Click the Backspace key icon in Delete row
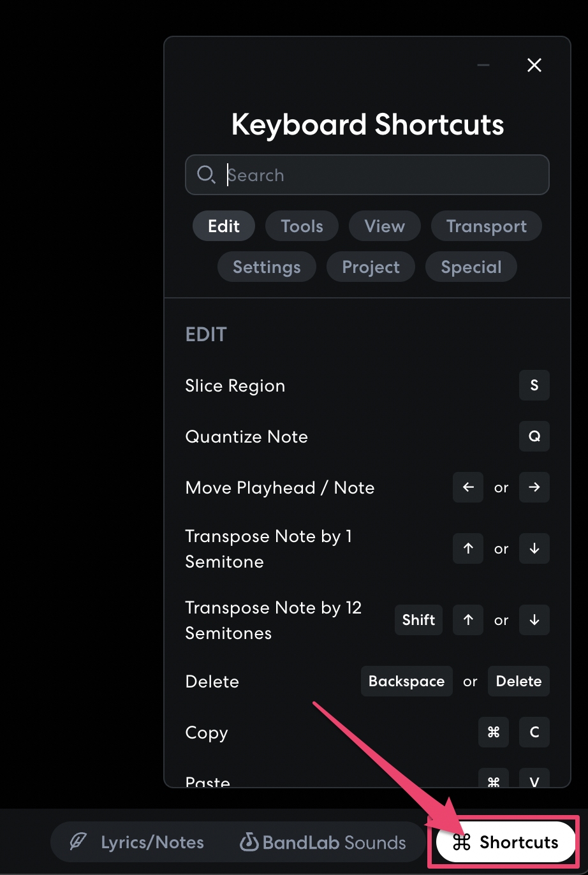Viewport: 588px width, 875px height. point(406,681)
